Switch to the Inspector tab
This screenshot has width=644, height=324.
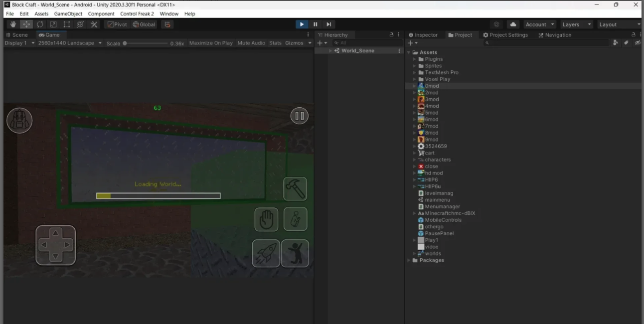(423, 35)
